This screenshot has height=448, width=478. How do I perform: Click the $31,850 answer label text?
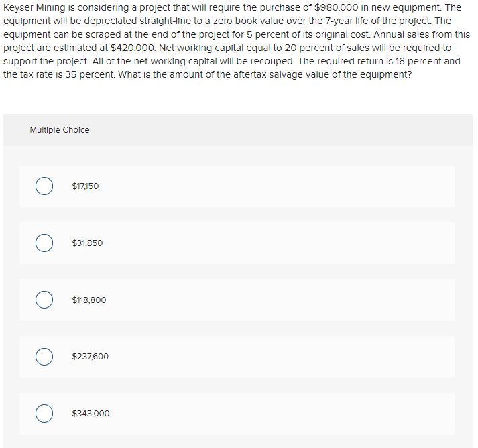(87, 243)
